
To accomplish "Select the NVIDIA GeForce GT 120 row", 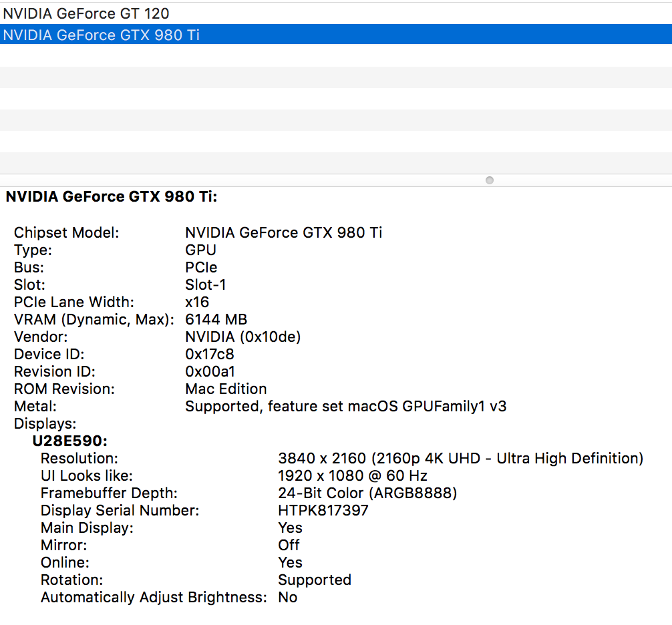I will [x=336, y=13].
